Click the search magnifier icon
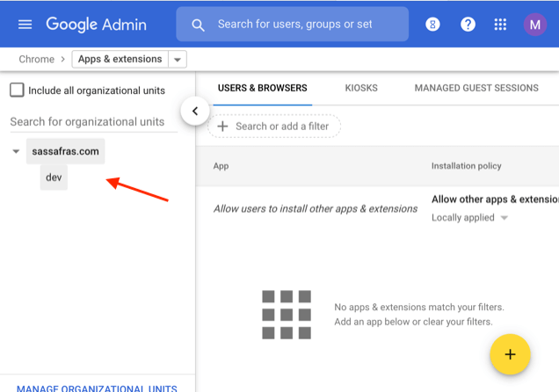This screenshot has width=559, height=392. pyautogui.click(x=199, y=25)
